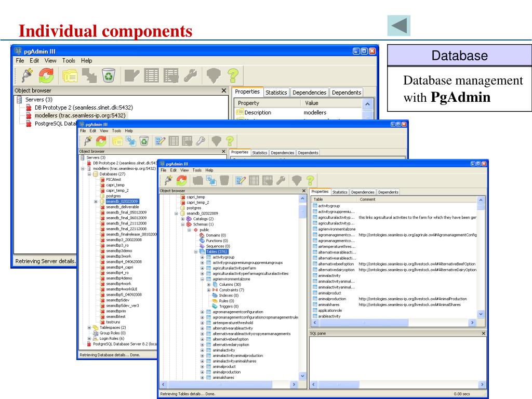
Task: Click the recycle bin drop icon in middle window
Action: [144, 141]
